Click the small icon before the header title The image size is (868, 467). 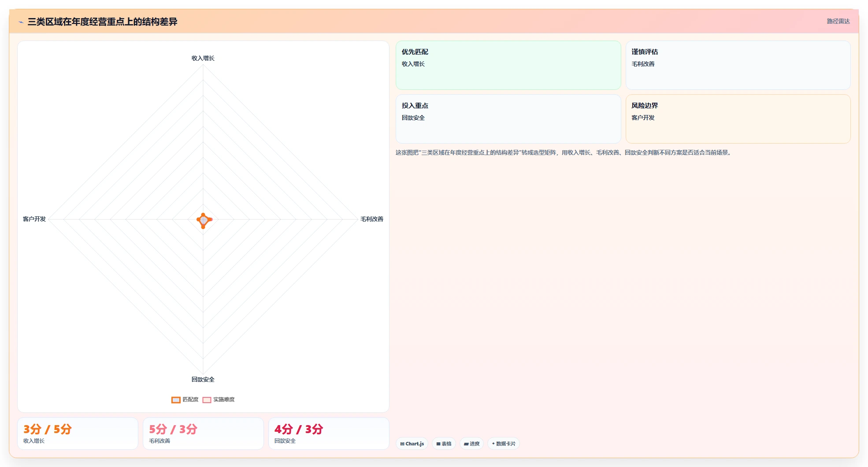21,22
